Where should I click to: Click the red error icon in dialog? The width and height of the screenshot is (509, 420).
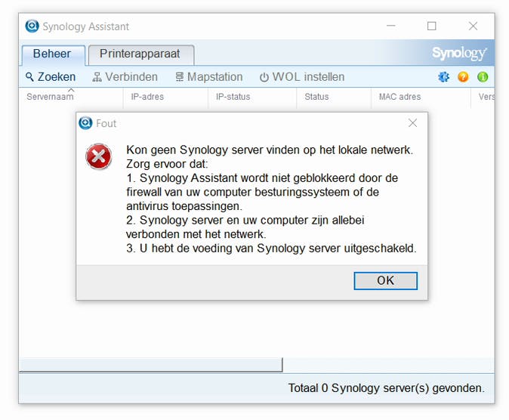(x=99, y=157)
